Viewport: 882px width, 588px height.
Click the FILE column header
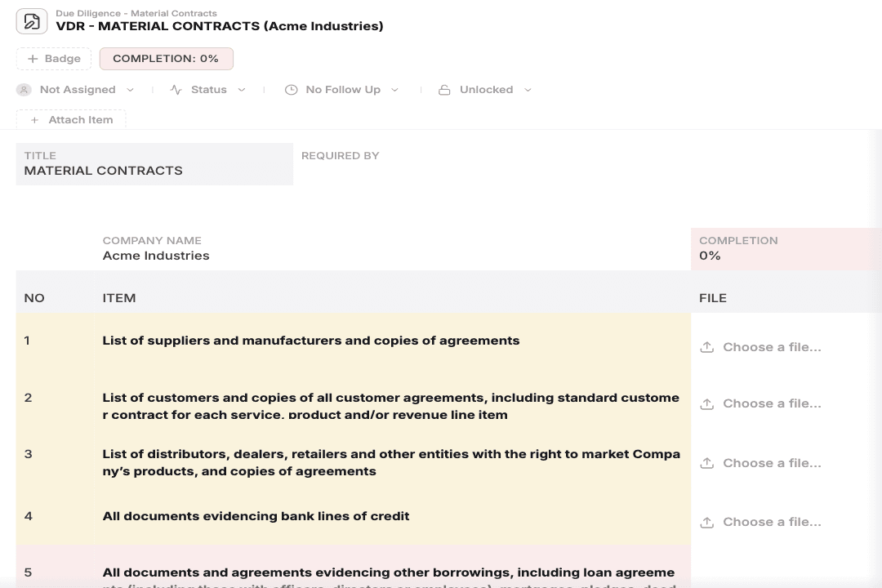[x=713, y=298]
